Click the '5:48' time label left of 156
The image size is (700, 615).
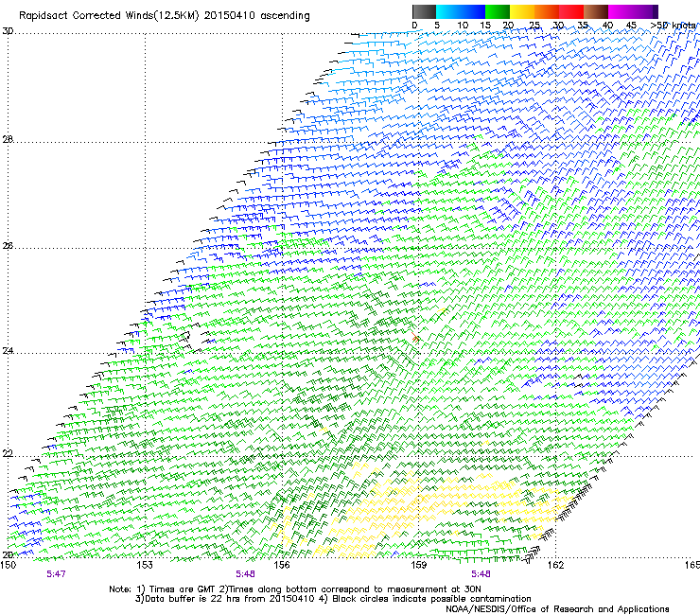click(x=246, y=574)
